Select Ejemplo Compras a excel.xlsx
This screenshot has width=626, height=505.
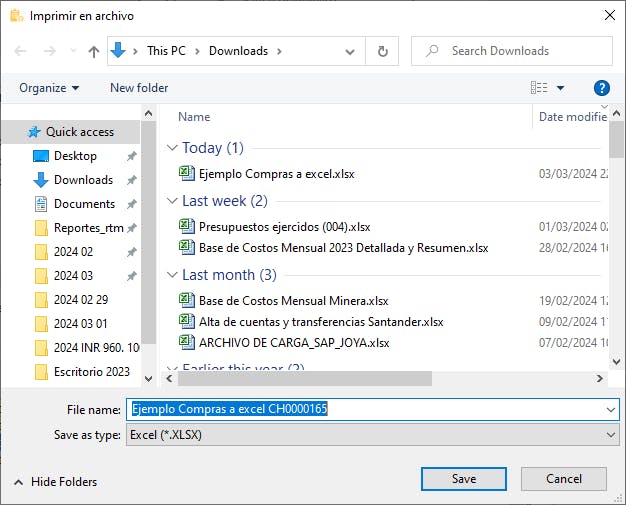[x=276, y=174]
